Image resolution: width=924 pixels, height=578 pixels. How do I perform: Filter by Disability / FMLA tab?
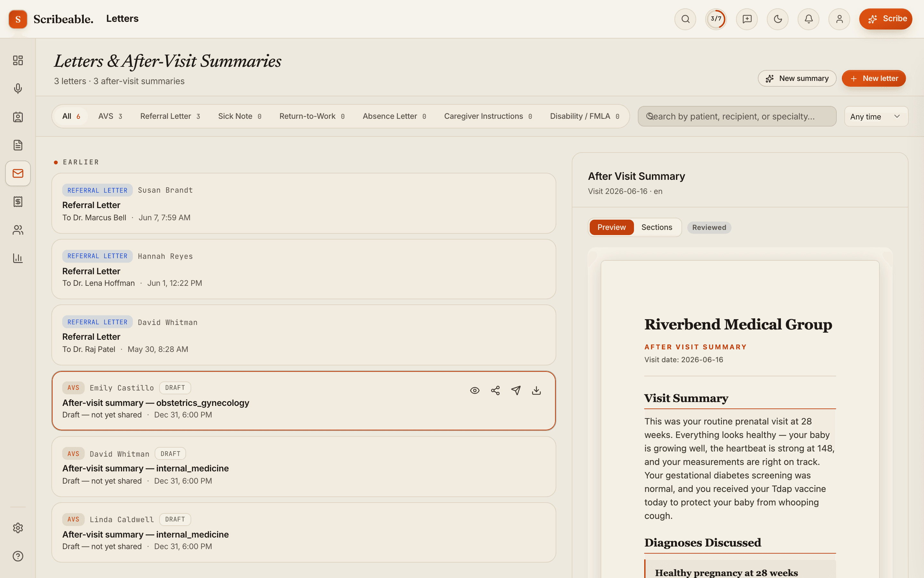tap(584, 116)
